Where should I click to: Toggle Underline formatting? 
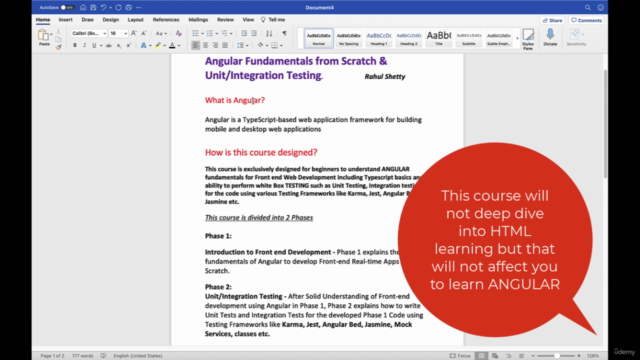pyautogui.click(x=94, y=45)
